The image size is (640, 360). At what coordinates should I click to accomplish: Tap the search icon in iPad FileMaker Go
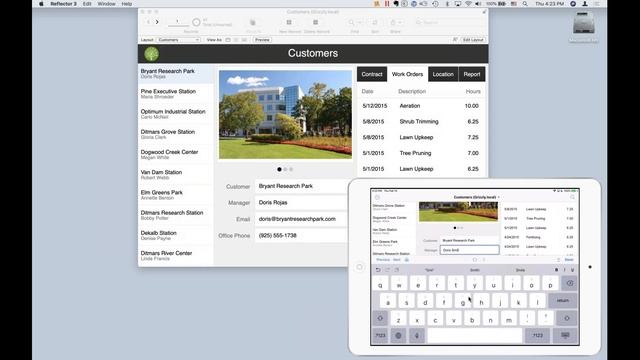click(572, 197)
